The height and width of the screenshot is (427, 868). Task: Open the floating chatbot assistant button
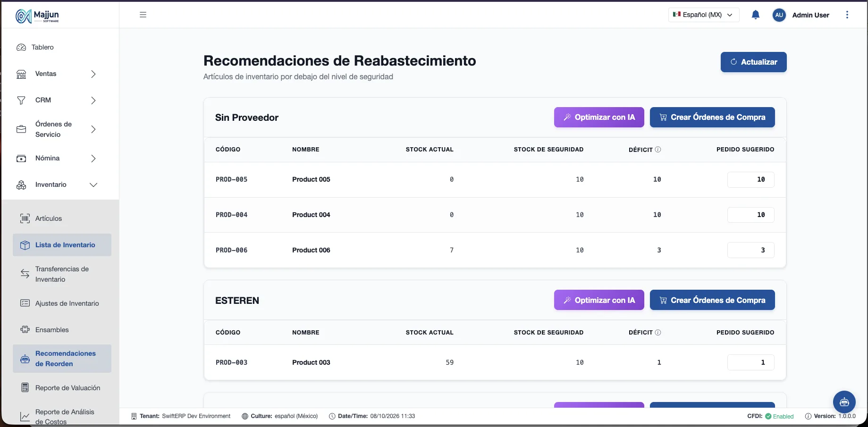click(844, 402)
